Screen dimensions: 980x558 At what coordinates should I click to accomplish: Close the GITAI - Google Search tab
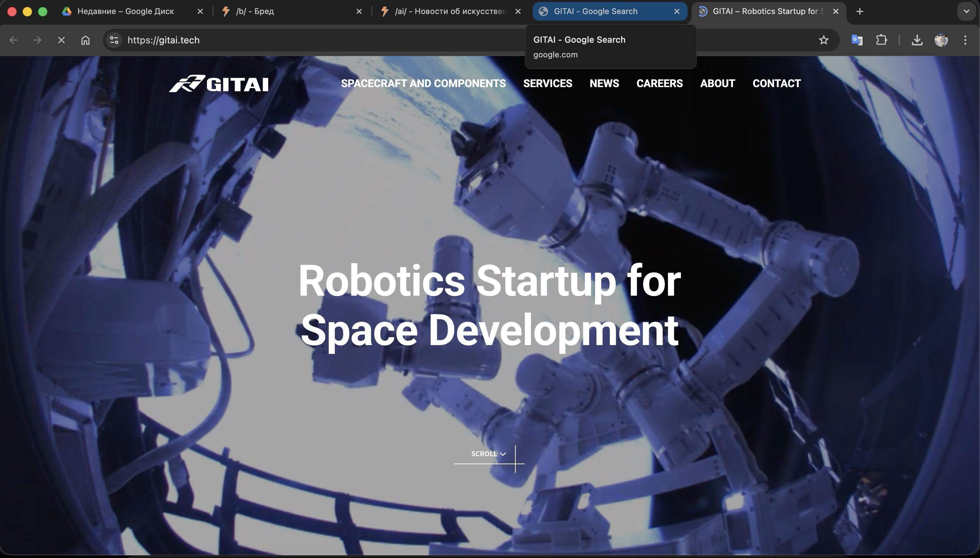tap(677, 11)
